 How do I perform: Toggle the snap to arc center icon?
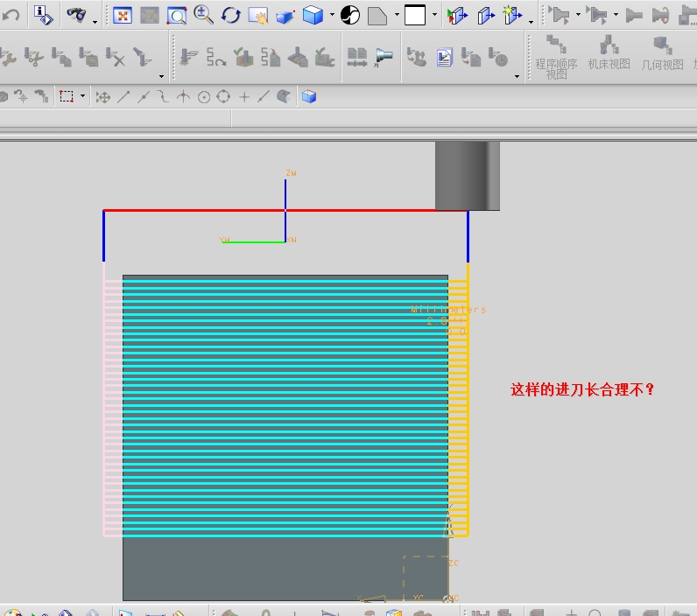204,97
